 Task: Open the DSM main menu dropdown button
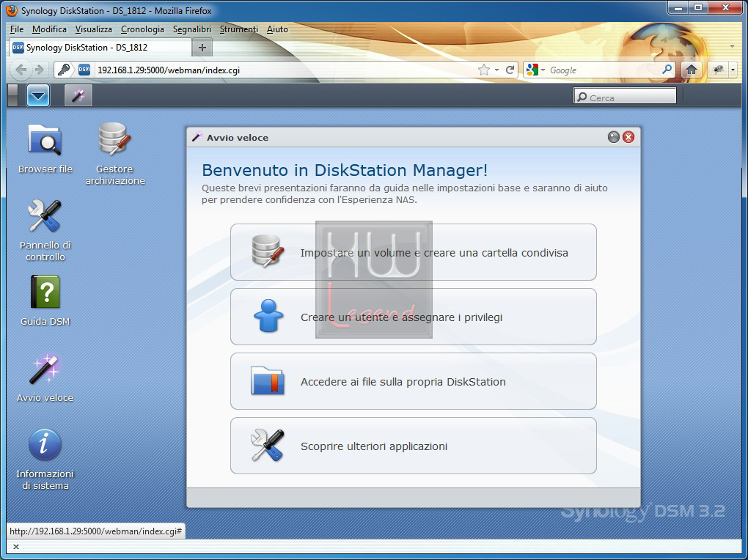pos(38,95)
